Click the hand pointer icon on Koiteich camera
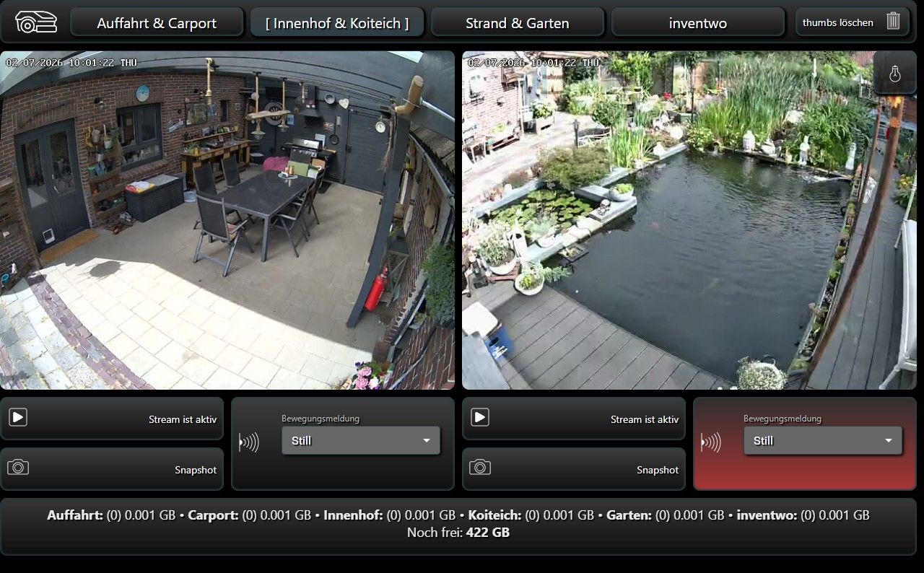 coord(895,73)
